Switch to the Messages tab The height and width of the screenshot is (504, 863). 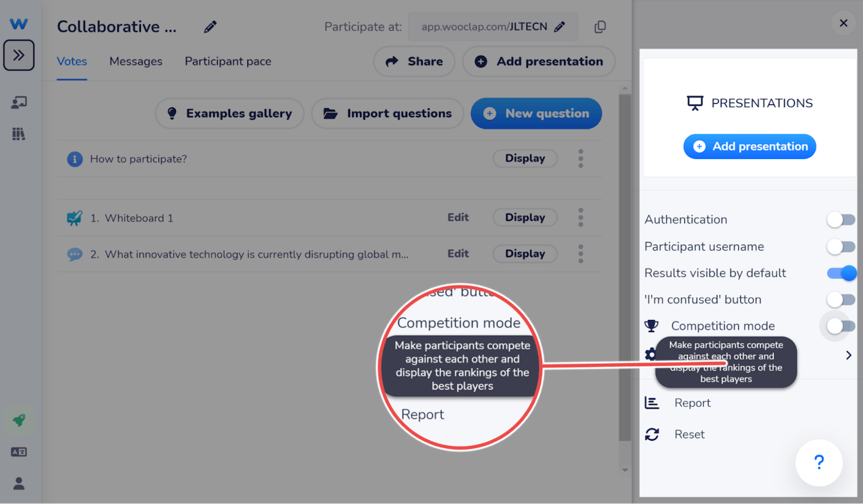(136, 61)
